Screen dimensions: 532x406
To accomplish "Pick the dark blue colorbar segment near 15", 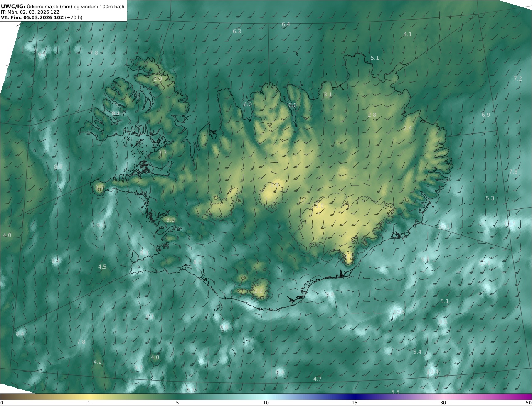I will click(355, 396).
